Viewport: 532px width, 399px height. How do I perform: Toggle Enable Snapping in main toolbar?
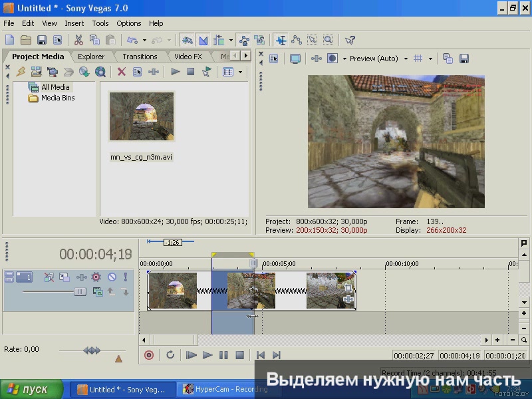(187, 40)
